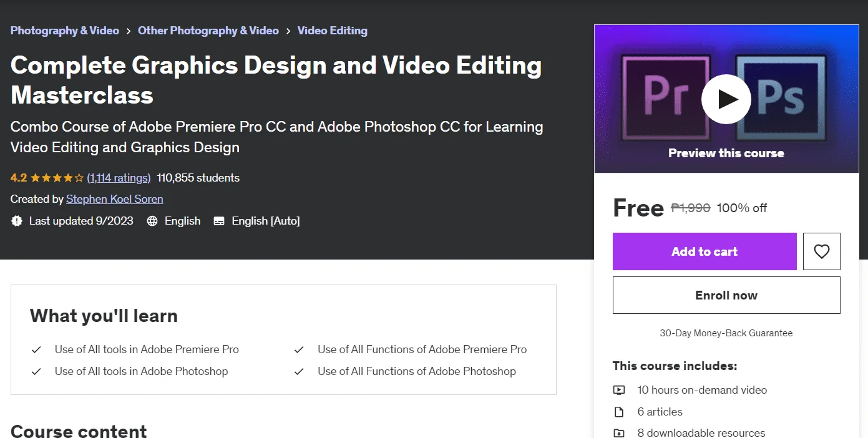Click Use of All tools in Adobe Premiere Pro
Viewport: 868px width, 438px height.
tap(147, 349)
